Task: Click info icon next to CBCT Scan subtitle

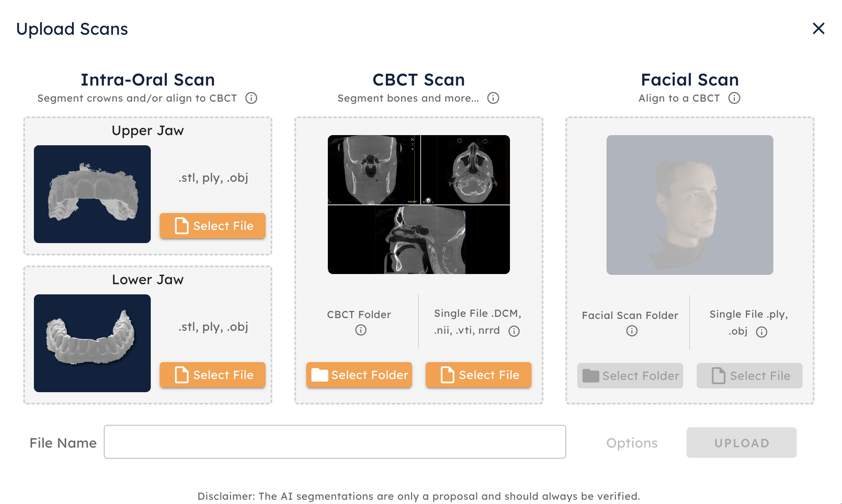Action: point(493,98)
